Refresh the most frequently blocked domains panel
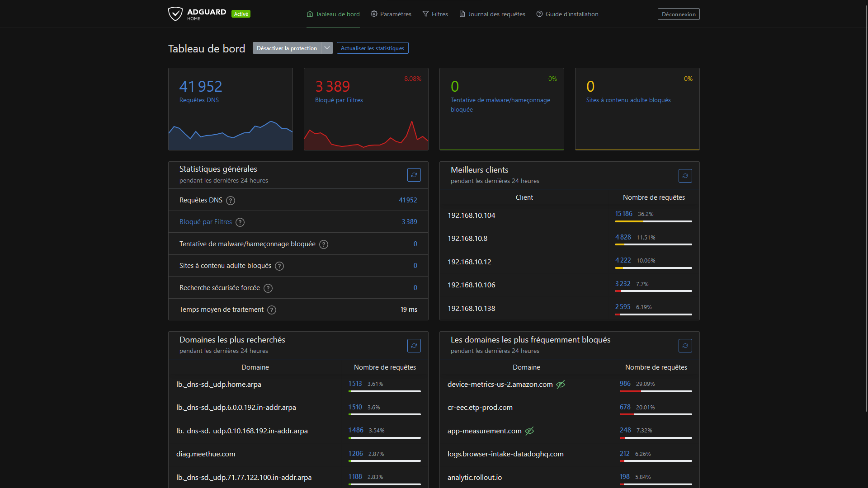This screenshot has height=488, width=868. [x=685, y=346]
